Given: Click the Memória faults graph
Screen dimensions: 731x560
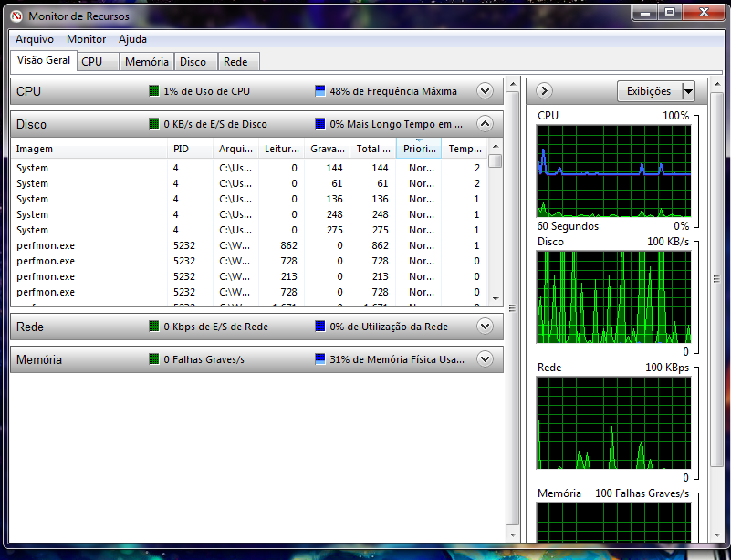Looking at the screenshot, I should (613, 522).
